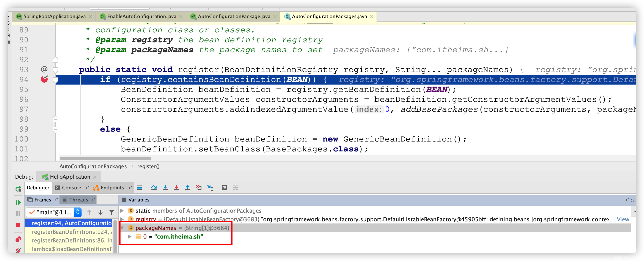Screen dimensions: 644x261
Task: Switch to SpringBootApplication.java tab
Action: pyautogui.click(x=54, y=16)
